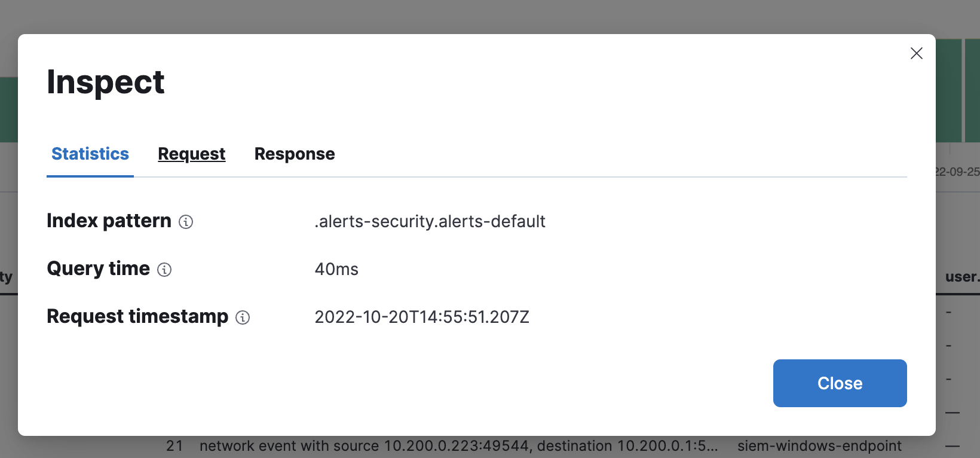Click the 40ms query time value
The width and height of the screenshot is (980, 458).
336,269
